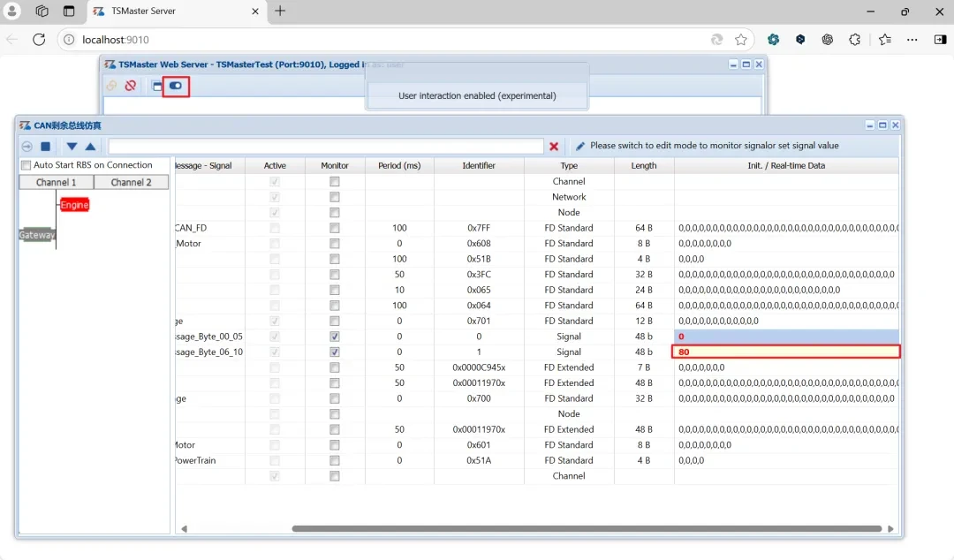954x560 pixels.
Task: Click the down triangle expand-all icon
Action: point(72,147)
